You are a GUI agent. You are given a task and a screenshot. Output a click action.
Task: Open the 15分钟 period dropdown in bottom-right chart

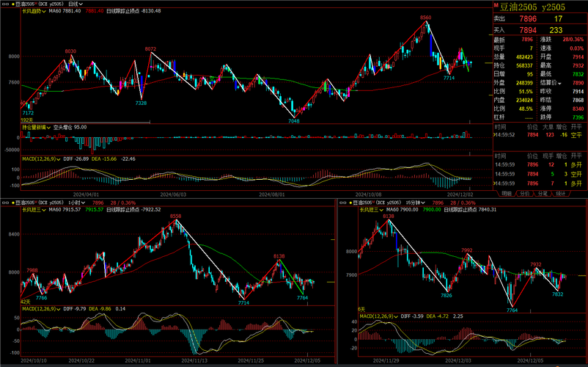click(x=415, y=203)
